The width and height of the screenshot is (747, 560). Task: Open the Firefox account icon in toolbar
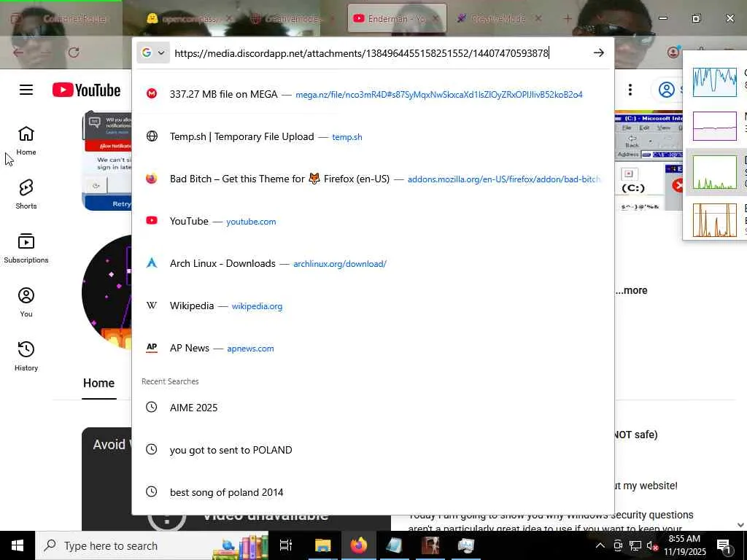click(x=673, y=52)
